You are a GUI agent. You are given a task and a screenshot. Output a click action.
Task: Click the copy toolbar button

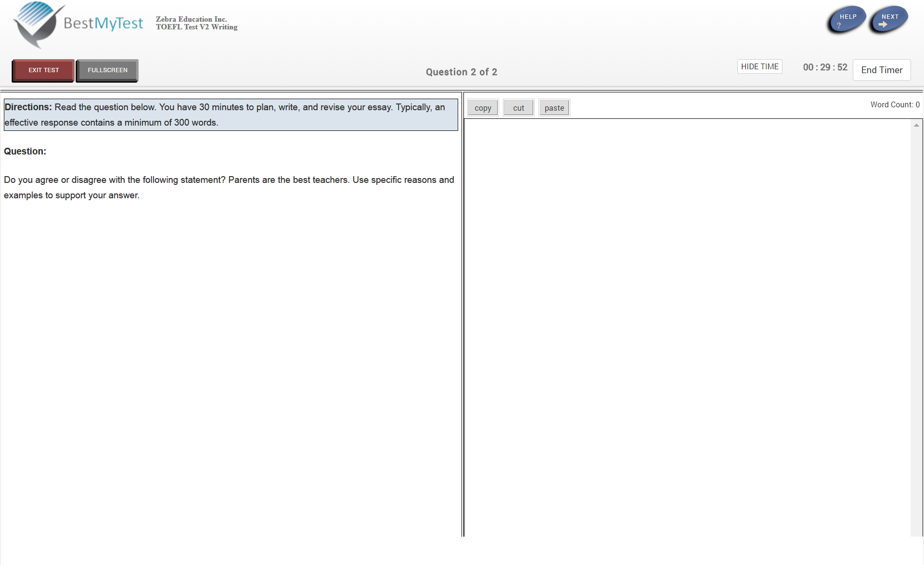point(483,108)
